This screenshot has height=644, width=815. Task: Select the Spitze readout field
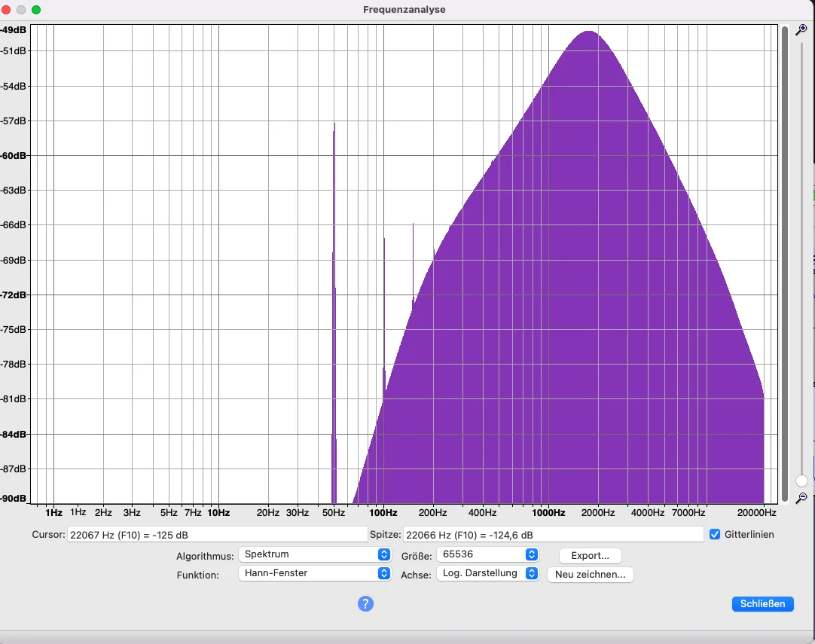pyautogui.click(x=553, y=535)
